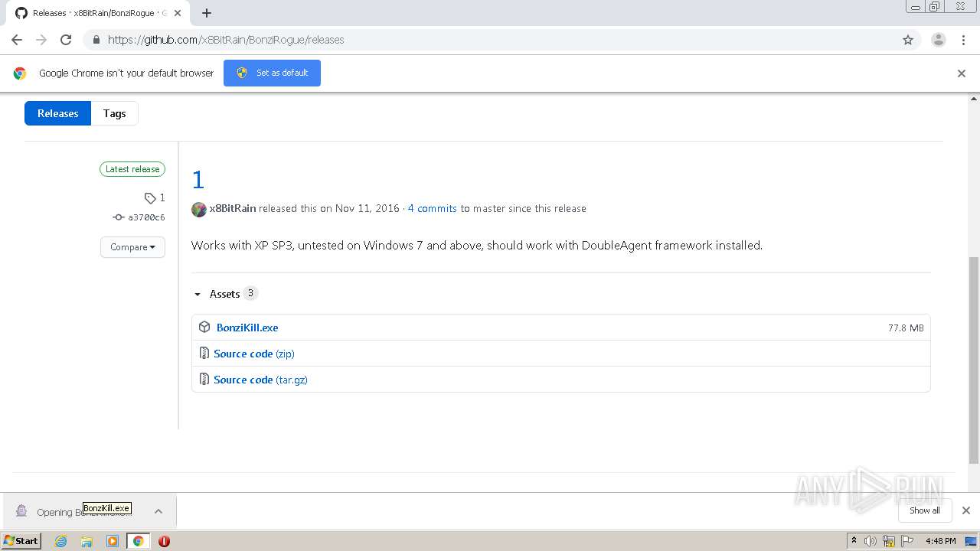Click the Assets count badge 3
The width and height of the screenshot is (980, 551).
pyautogui.click(x=250, y=293)
